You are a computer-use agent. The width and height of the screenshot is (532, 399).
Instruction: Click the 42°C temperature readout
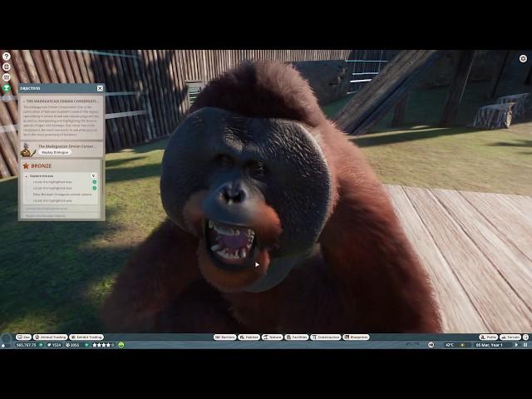(450, 345)
